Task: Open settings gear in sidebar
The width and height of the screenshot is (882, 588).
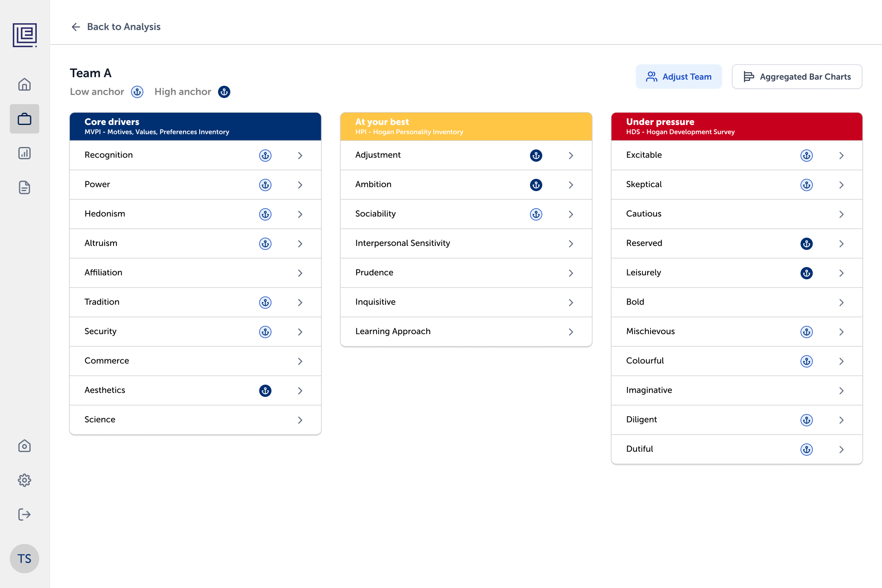Action: click(x=24, y=480)
